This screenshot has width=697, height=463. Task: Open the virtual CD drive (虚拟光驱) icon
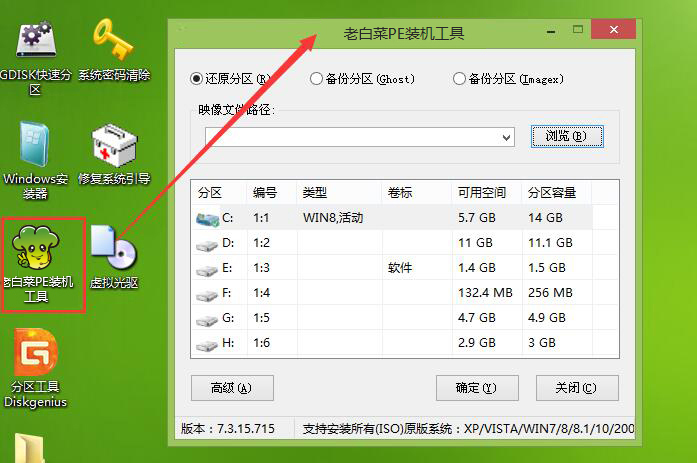point(114,257)
